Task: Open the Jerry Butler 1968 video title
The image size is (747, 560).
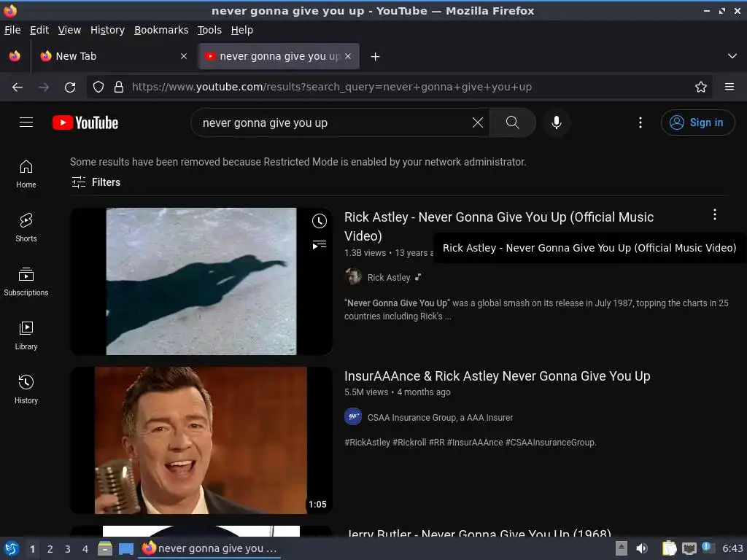Action: click(x=479, y=532)
